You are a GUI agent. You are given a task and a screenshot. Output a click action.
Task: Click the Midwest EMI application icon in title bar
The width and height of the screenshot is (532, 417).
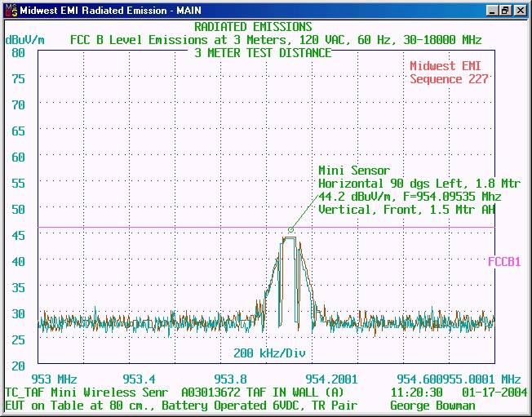click(9, 11)
